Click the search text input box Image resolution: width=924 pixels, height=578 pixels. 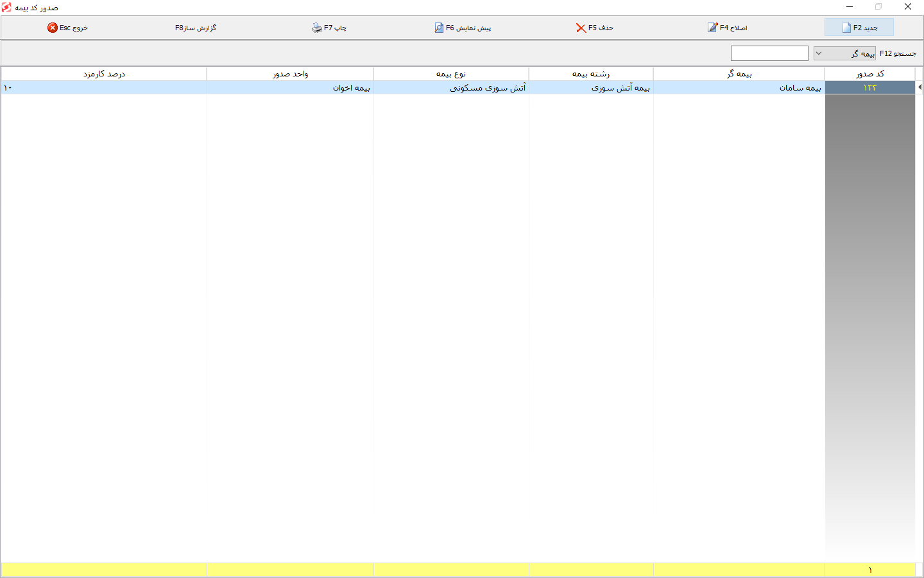(769, 53)
